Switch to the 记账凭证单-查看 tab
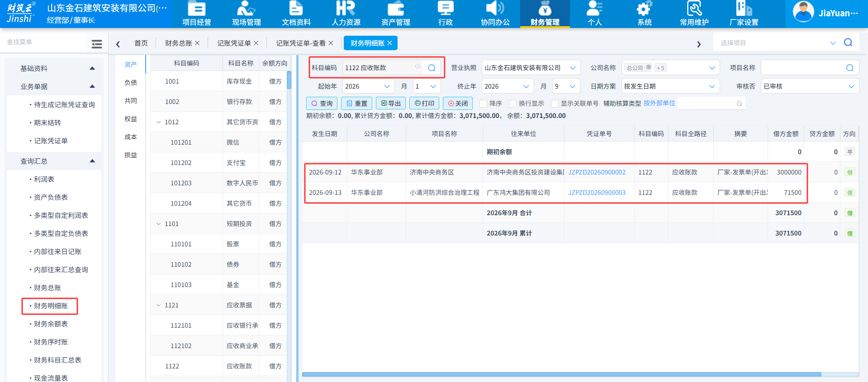This screenshot has width=868, height=382. point(301,43)
